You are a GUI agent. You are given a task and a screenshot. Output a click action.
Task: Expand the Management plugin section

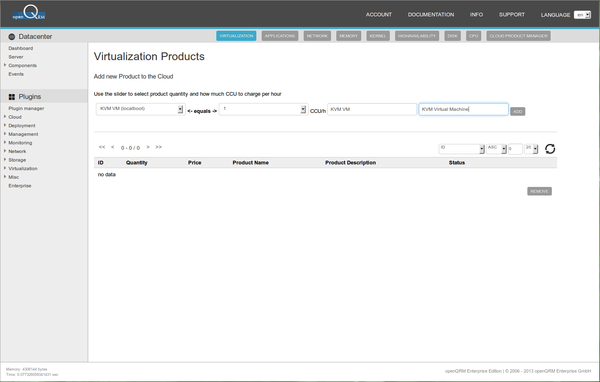coord(23,134)
